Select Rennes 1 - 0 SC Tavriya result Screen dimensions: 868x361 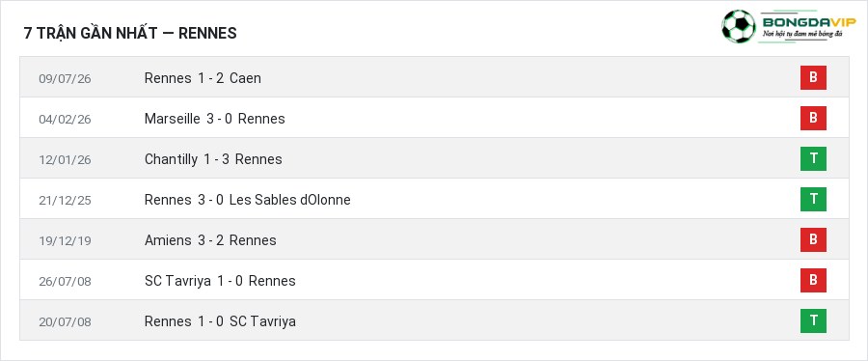(x=220, y=321)
